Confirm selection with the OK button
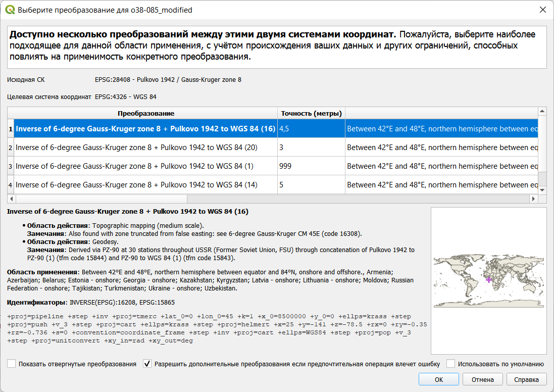Screen dimensions: 554x392 (438, 379)
